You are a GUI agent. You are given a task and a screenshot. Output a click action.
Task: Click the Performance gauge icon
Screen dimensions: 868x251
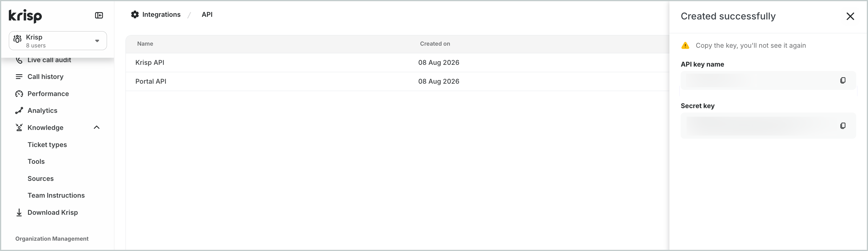(x=19, y=94)
